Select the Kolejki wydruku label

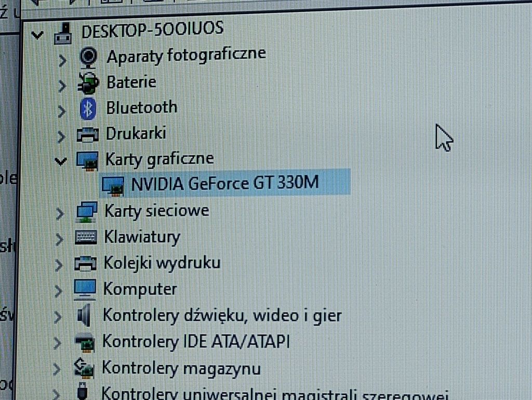[x=162, y=263]
